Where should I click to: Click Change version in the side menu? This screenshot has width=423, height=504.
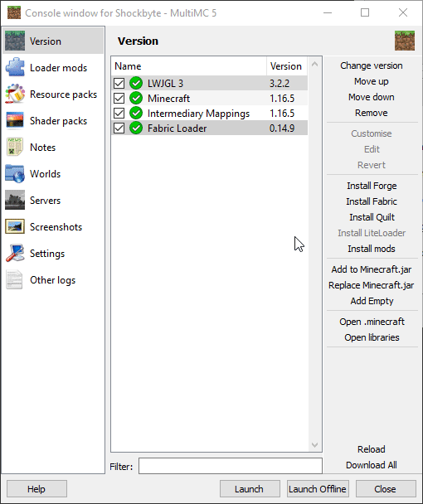372,65
